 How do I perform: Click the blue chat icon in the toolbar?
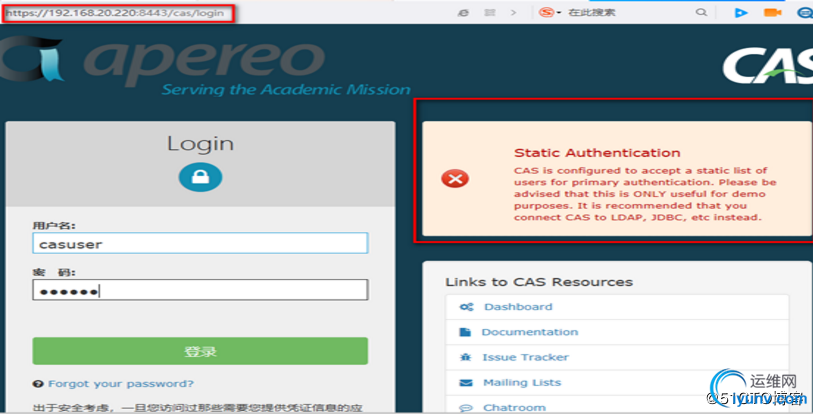(x=805, y=12)
